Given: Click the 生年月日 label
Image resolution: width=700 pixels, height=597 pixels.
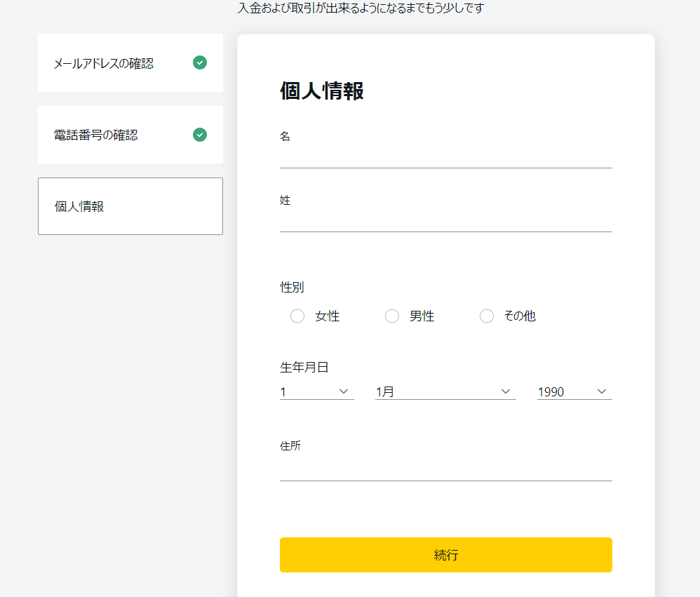Looking at the screenshot, I should tap(304, 367).
